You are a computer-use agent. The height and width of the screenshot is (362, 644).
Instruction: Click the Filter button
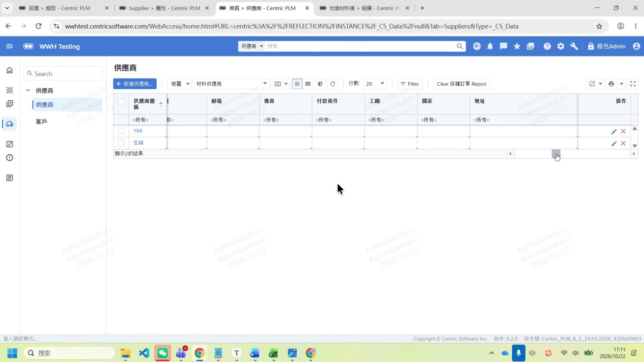tap(410, 84)
